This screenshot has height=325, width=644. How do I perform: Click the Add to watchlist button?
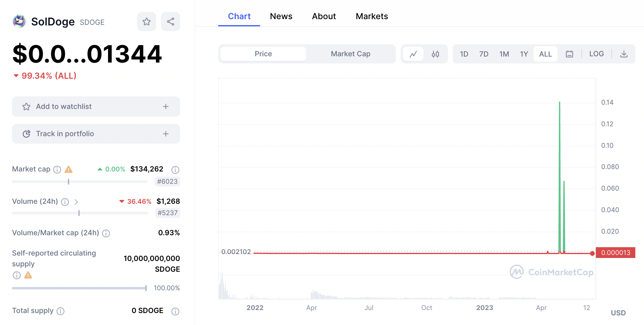[96, 107]
